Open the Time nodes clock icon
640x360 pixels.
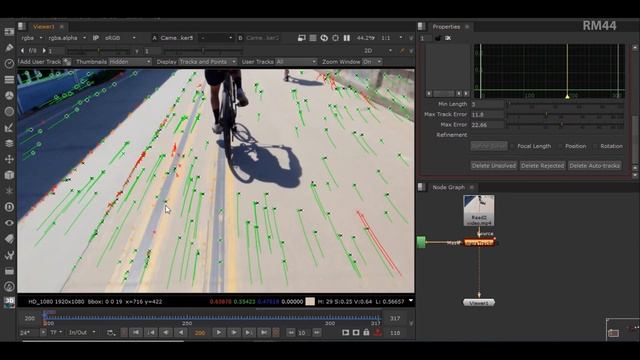point(9,64)
